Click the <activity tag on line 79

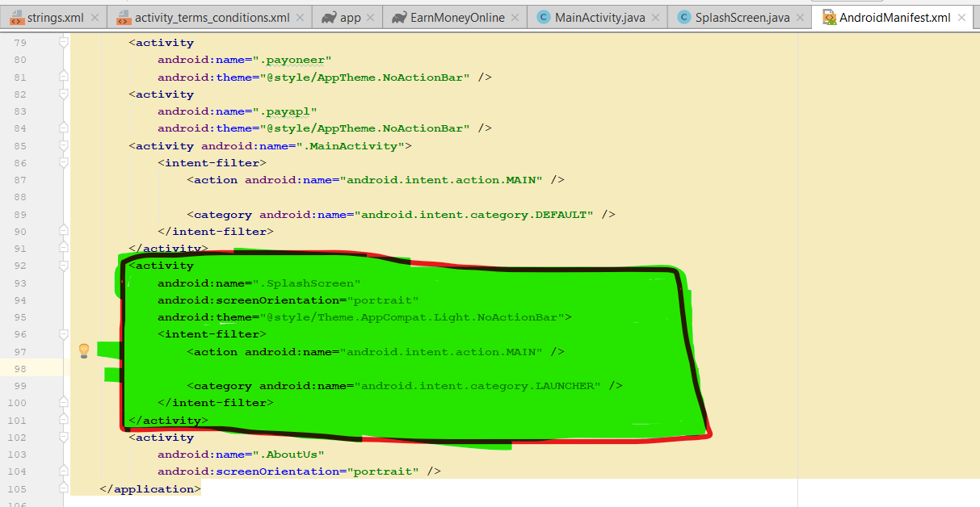coord(162,43)
